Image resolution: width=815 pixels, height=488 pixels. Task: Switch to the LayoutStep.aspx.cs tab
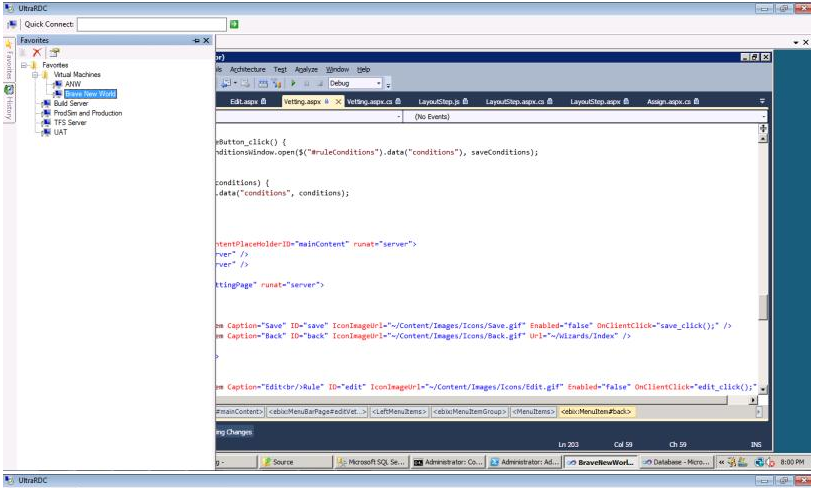[519, 101]
